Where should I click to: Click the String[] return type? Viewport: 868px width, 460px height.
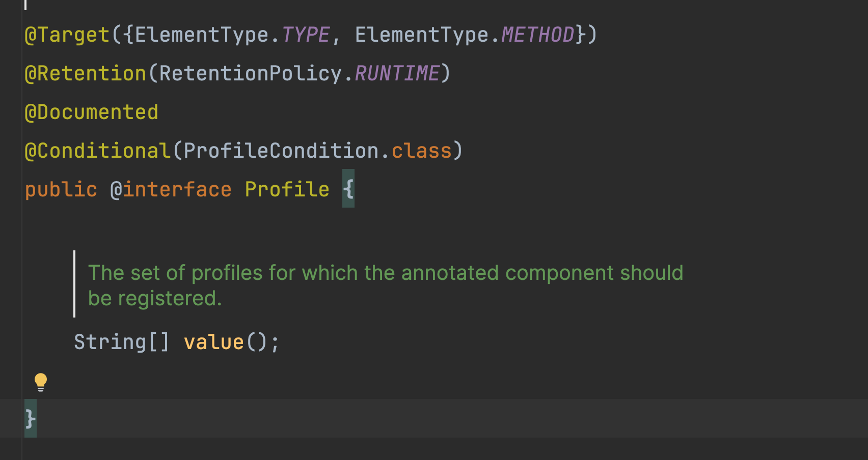pyautogui.click(x=122, y=342)
